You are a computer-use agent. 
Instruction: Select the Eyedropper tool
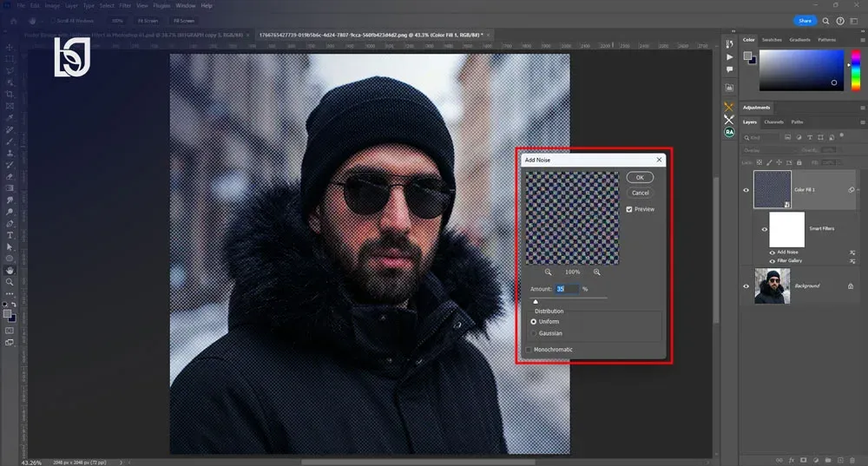(10, 118)
